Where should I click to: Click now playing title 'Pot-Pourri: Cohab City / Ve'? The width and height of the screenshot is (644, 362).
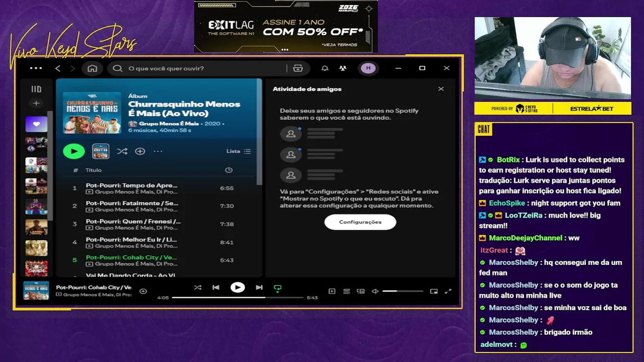point(94,288)
